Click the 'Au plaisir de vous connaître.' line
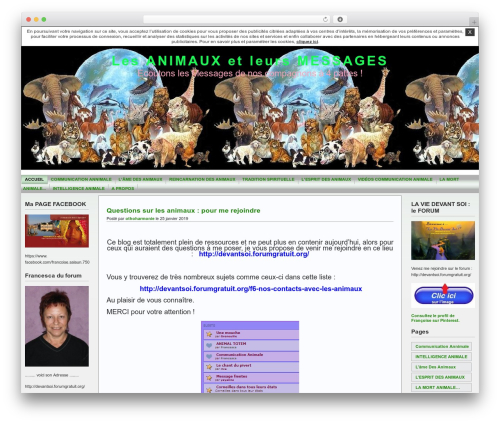This screenshot has height=423, width=500. point(150,300)
